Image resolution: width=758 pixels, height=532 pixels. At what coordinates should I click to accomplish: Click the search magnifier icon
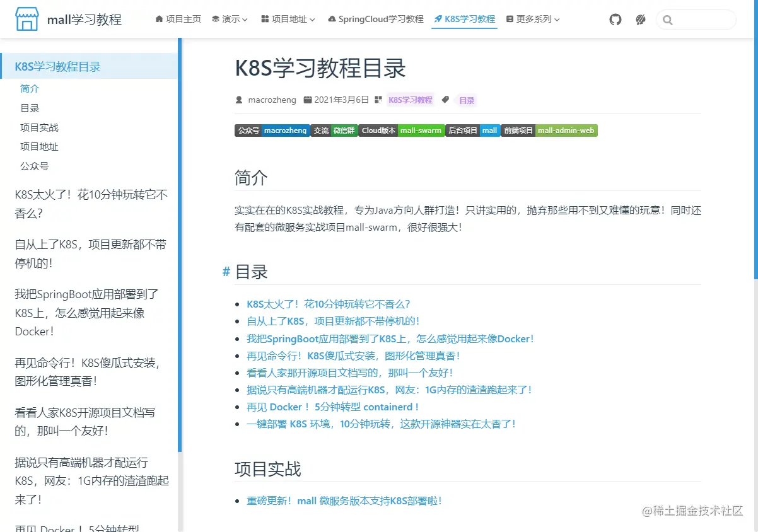pyautogui.click(x=667, y=20)
